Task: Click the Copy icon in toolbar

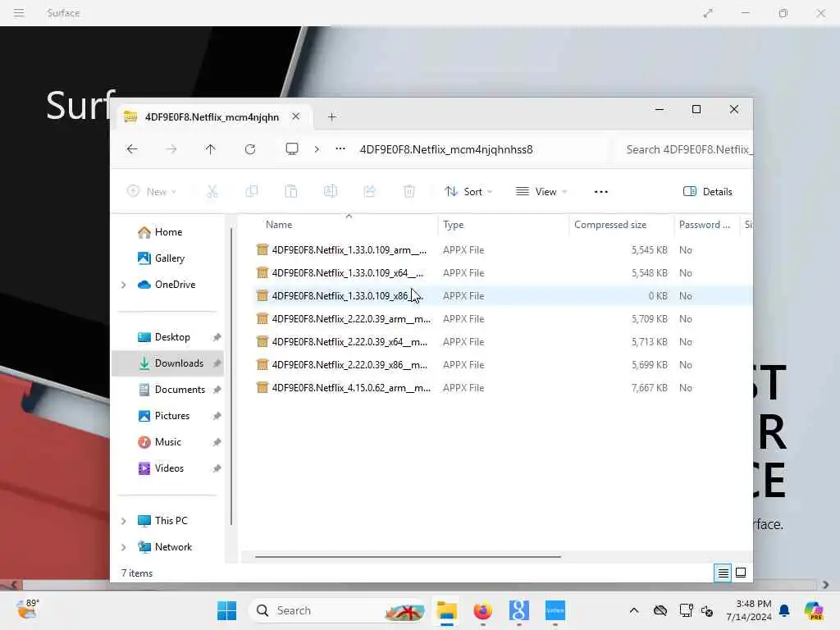Action: point(252,191)
